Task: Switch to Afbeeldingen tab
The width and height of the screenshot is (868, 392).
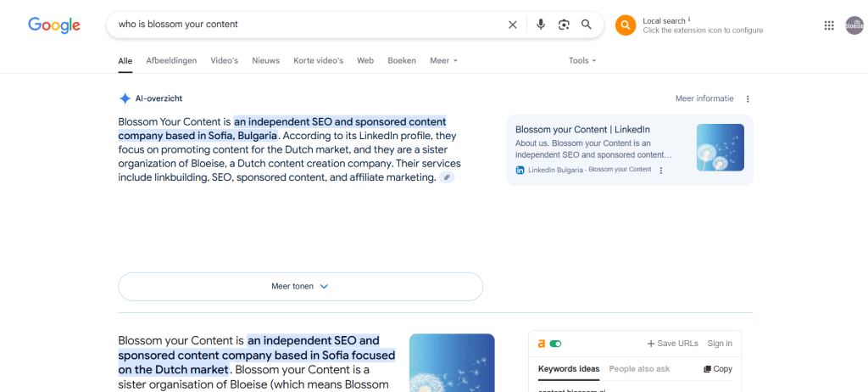Action: [171, 60]
